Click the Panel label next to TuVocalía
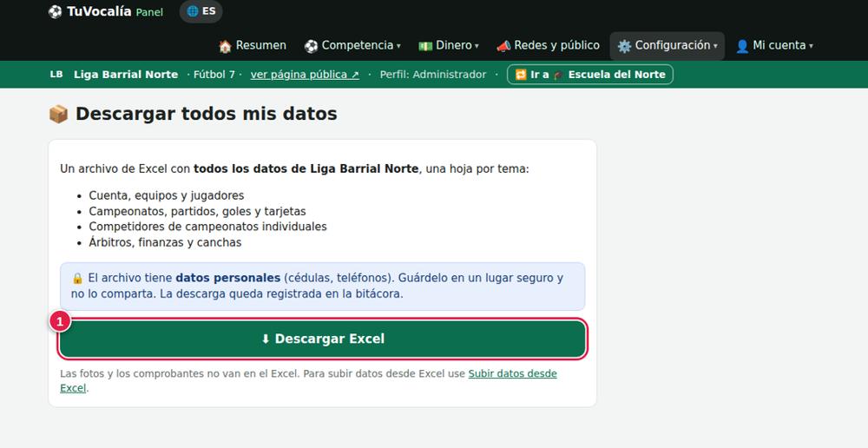868x448 pixels. [149, 12]
